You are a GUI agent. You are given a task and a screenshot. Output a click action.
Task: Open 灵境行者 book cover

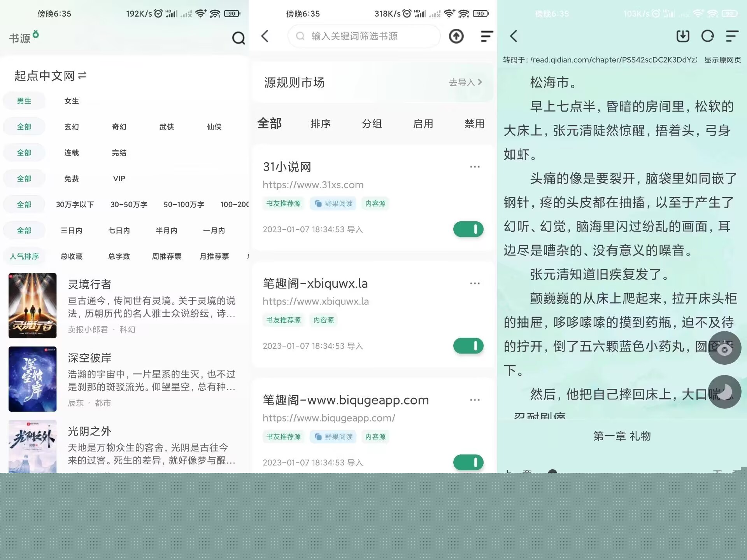pos(33,306)
